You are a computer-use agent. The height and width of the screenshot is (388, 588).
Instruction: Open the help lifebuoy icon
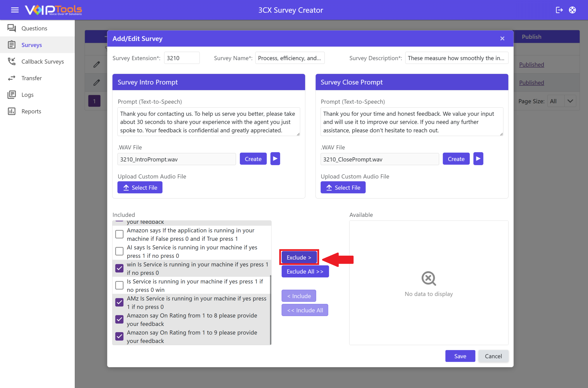pos(572,10)
